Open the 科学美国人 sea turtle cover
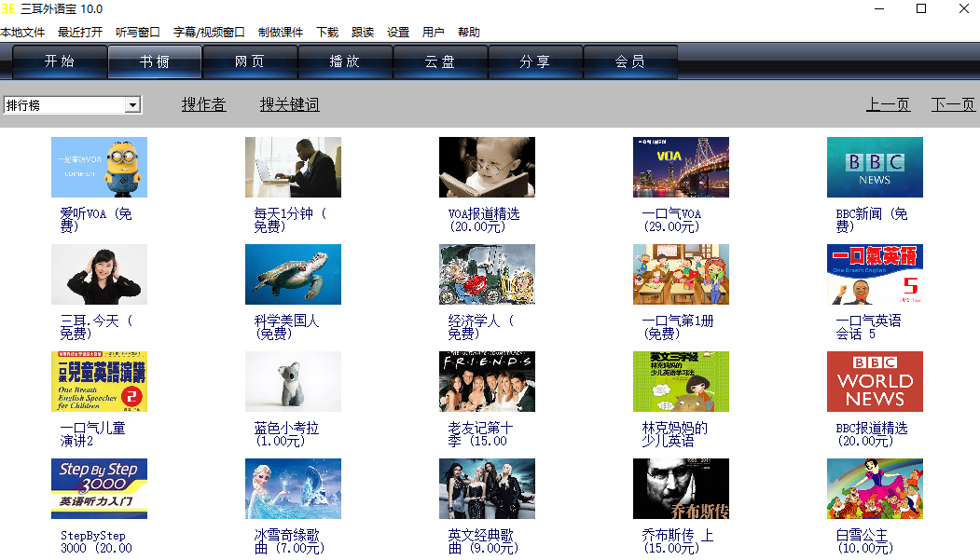 [293, 275]
